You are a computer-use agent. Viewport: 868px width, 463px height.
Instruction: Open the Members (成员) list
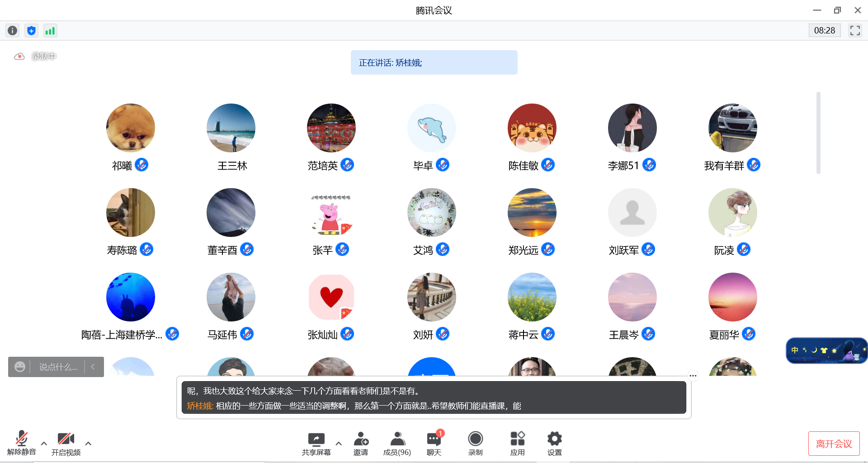397,443
